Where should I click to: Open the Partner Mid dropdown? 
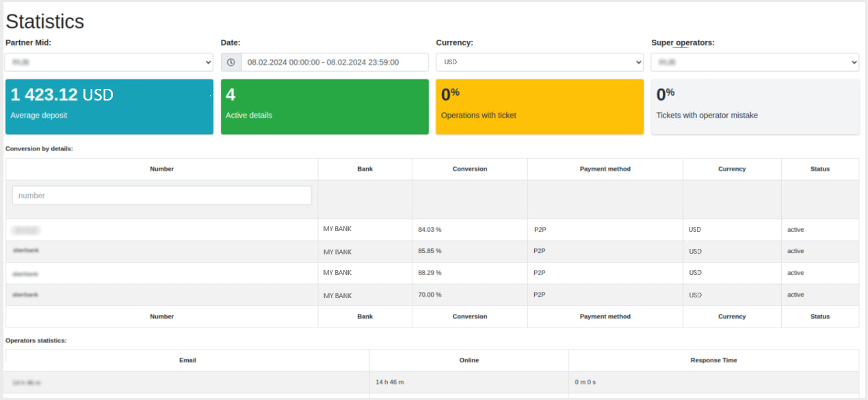click(x=109, y=62)
